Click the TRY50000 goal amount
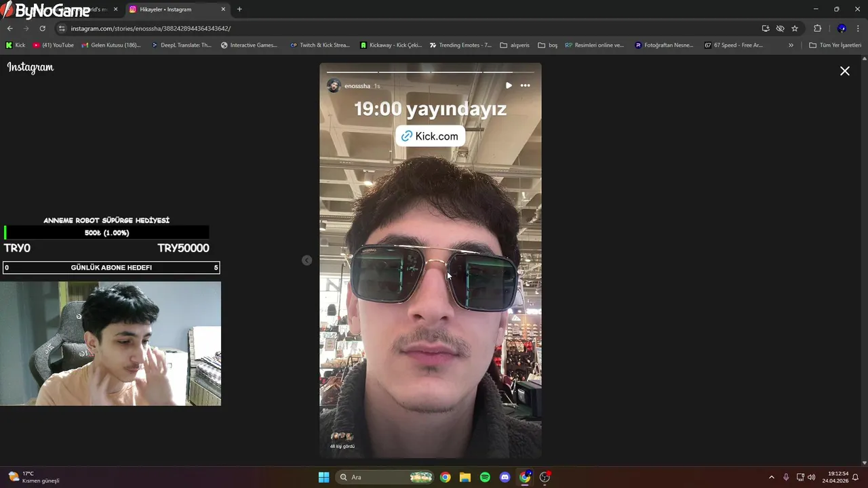This screenshot has height=488, width=868. pyautogui.click(x=183, y=248)
